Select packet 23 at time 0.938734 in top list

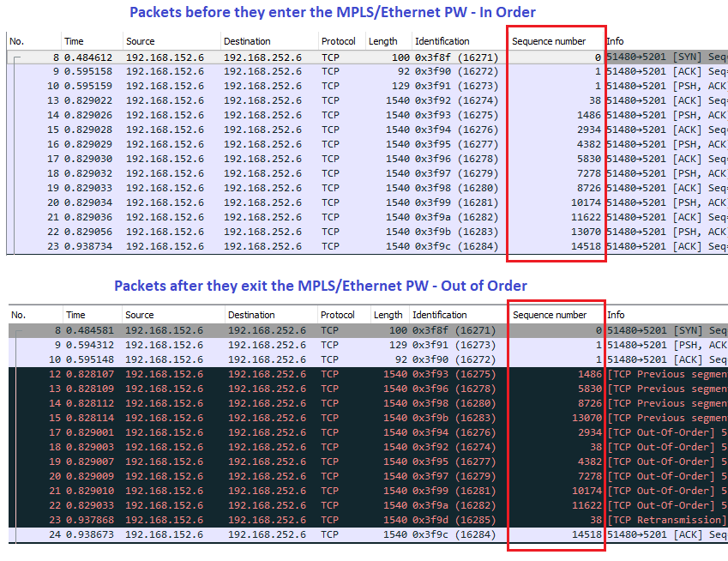257,246
